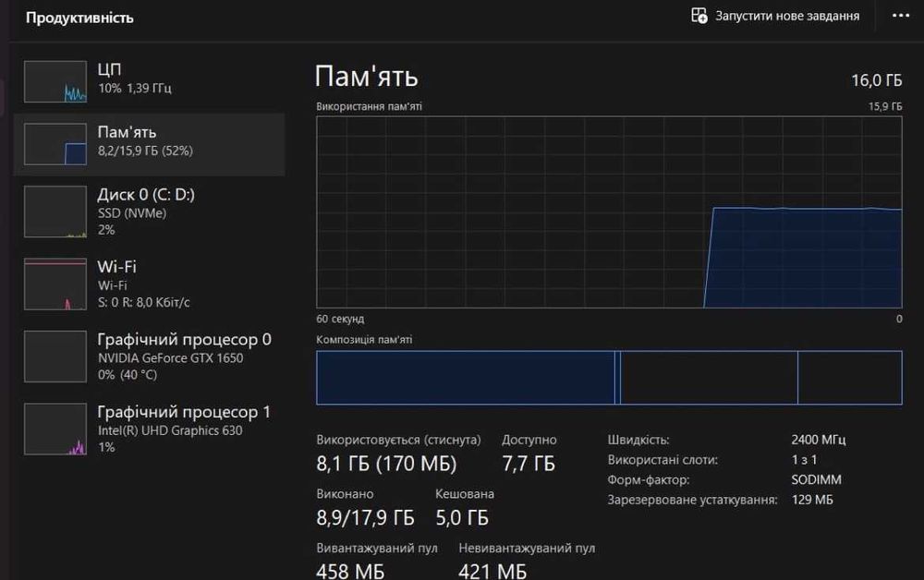Click 'Intel(R) UHD Graphics 630' text
924x580 pixels.
click(170, 430)
